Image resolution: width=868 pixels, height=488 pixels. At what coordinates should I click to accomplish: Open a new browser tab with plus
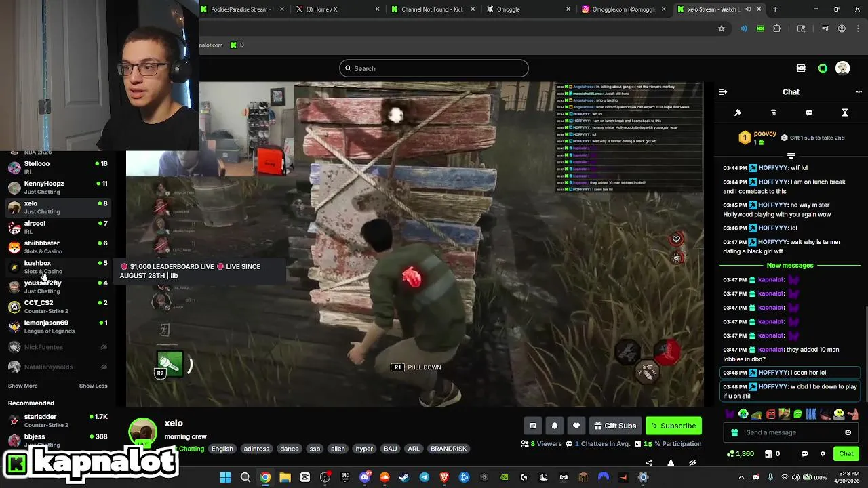point(775,9)
